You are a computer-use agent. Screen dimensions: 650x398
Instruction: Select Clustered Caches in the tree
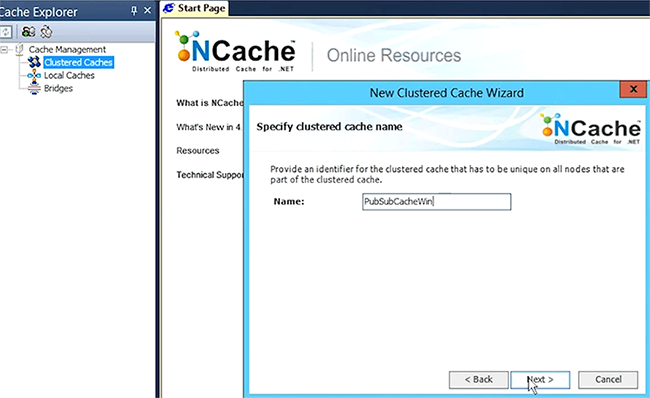[x=78, y=62]
